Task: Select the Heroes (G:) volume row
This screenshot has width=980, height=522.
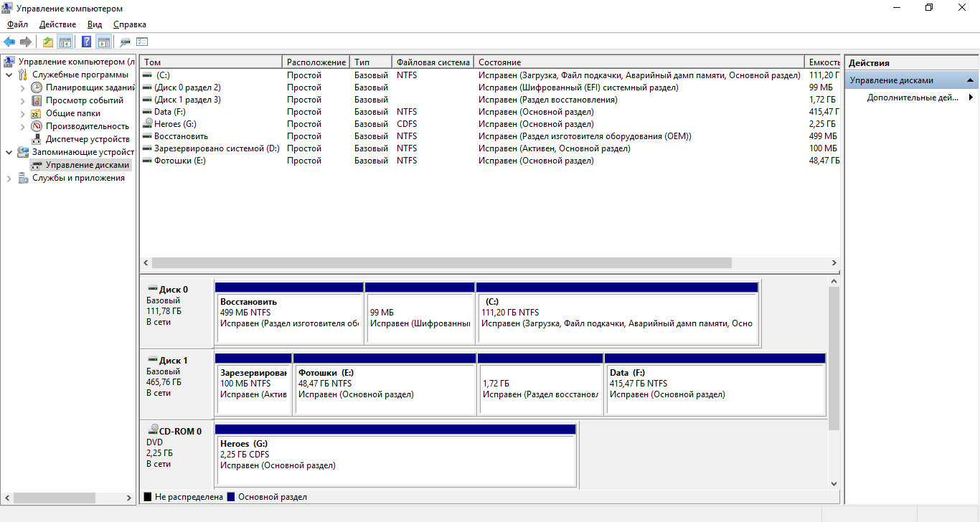Action: [x=489, y=124]
